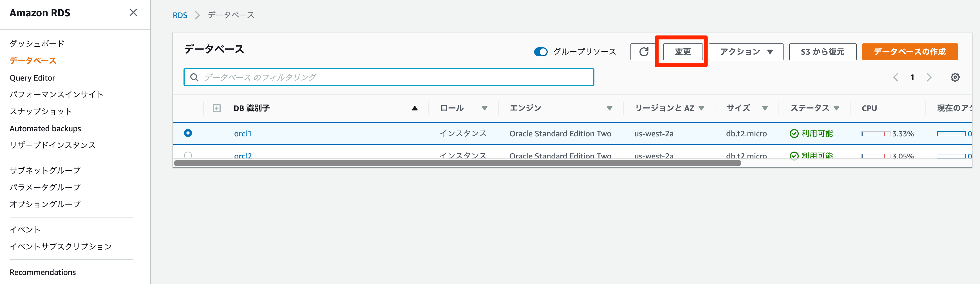Image resolution: width=980 pixels, height=284 pixels.
Task: Open オプショングループ in the sidebar
Action: (x=45, y=204)
